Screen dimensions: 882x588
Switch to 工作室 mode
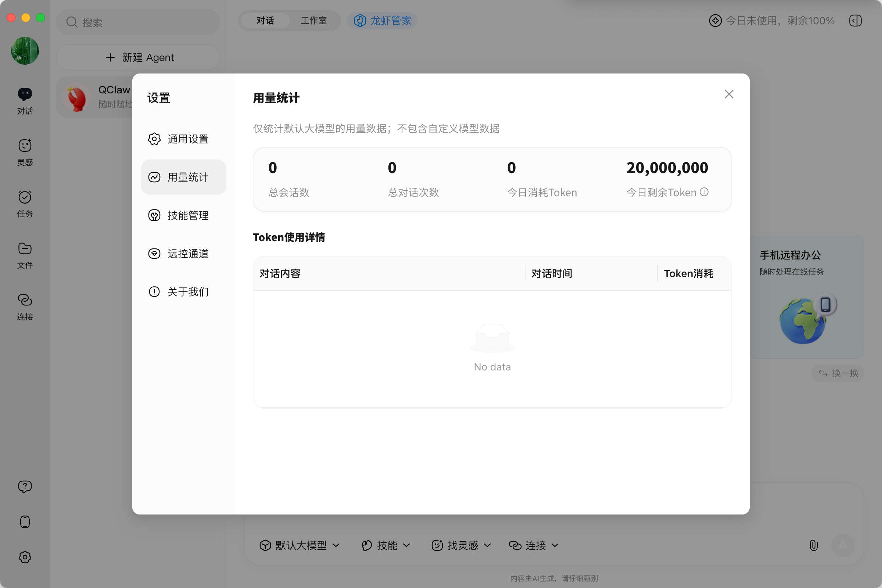313,21
